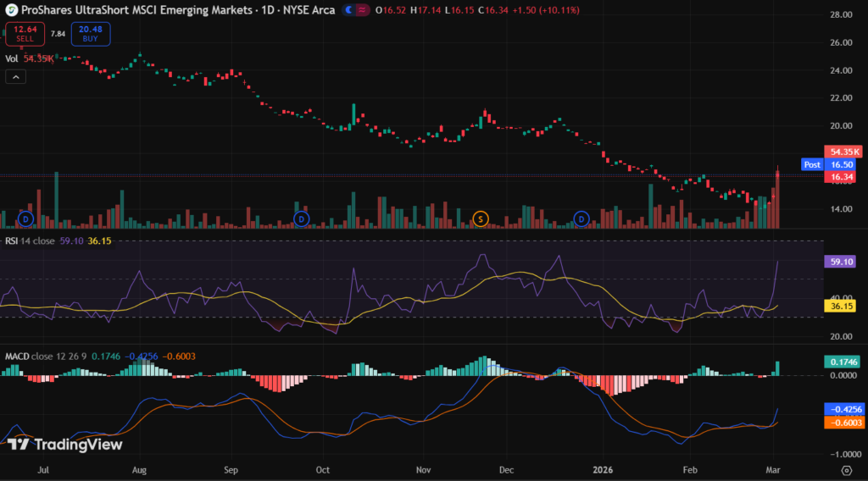Select the Vol indicator legend label

(12, 59)
